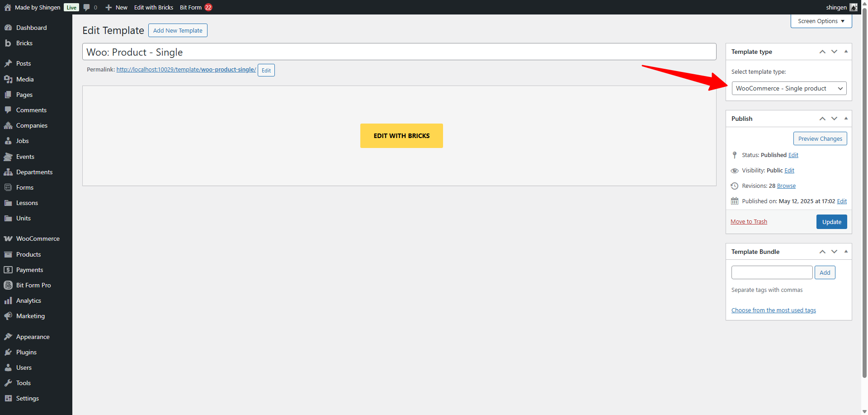Click the Analytics bar chart icon
Image resolution: width=868 pixels, height=415 pixels.
pos(8,301)
